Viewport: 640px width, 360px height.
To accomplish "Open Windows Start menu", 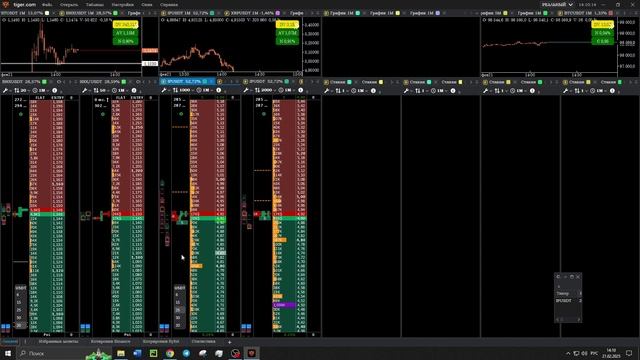I will tap(7, 353).
